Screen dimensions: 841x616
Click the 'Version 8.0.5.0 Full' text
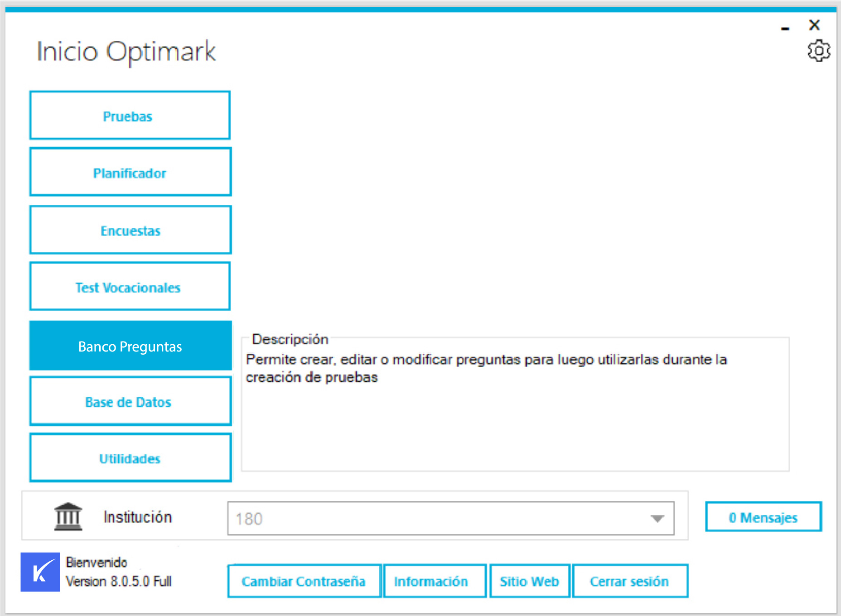pos(119,581)
